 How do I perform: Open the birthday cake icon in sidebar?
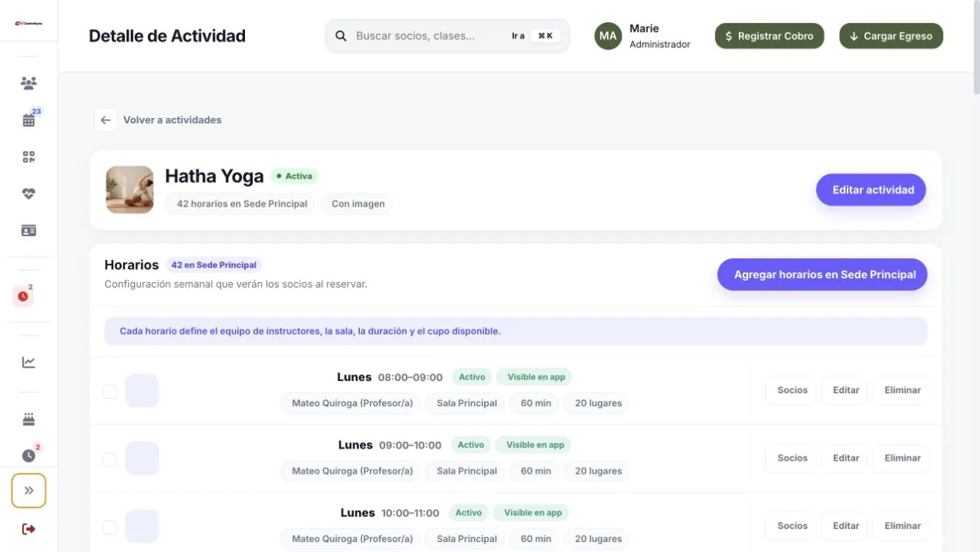point(29,419)
